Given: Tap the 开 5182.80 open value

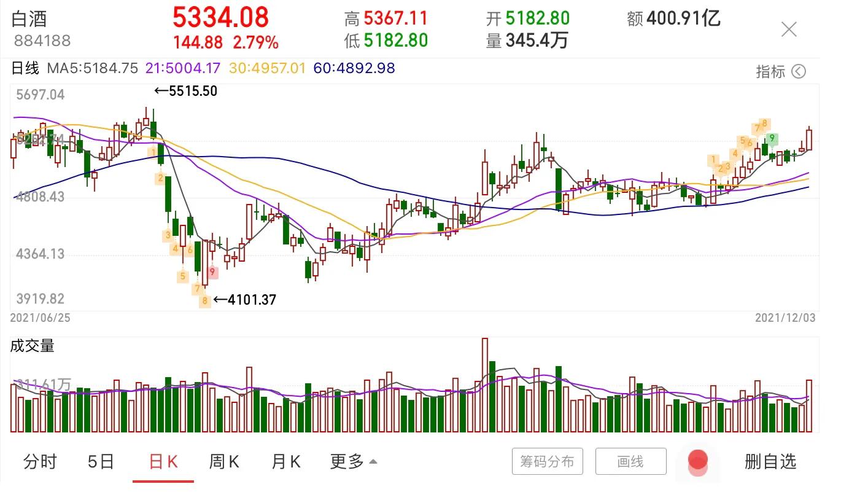Looking at the screenshot, I should point(528,18).
